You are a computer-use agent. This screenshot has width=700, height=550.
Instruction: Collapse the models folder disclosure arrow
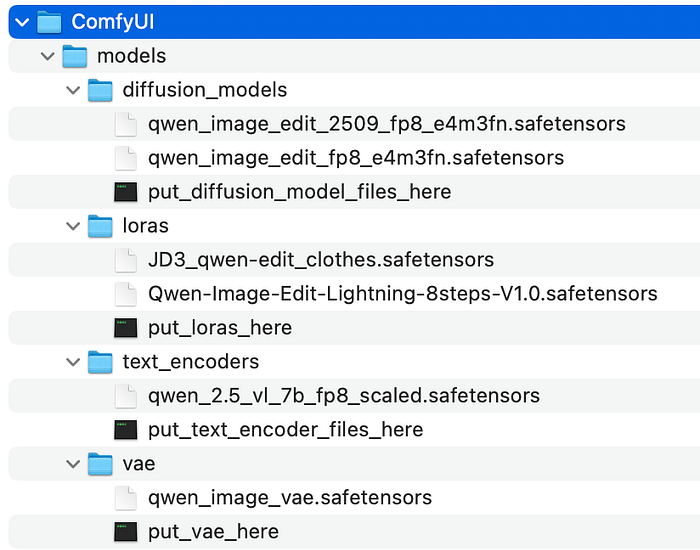47,56
